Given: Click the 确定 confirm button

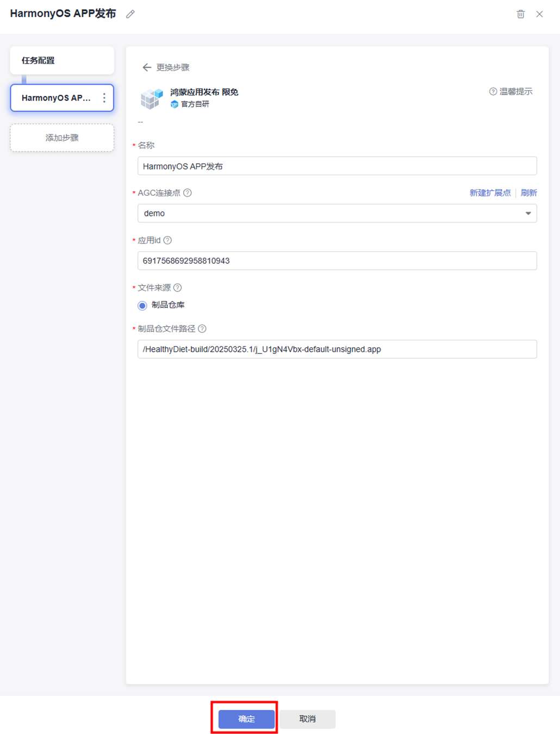Looking at the screenshot, I should point(246,719).
